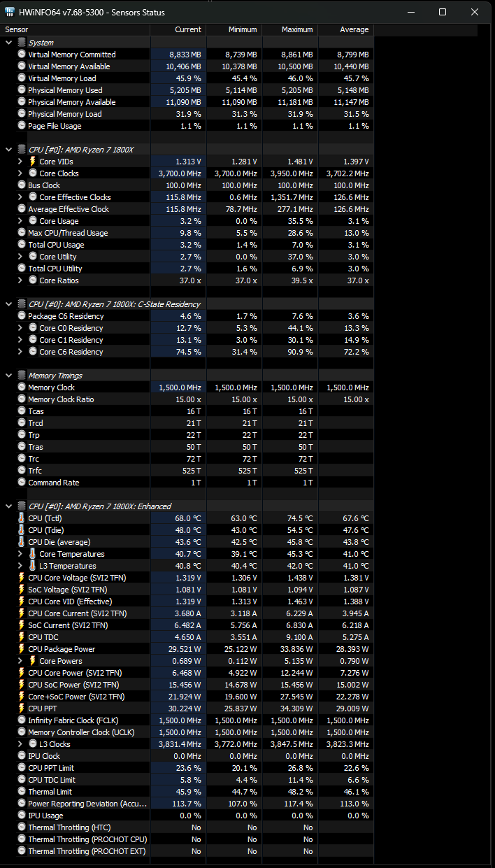Viewport: 495px width, 868px height.
Task: Select the Physical Memory Used row label
Action: pos(65,90)
